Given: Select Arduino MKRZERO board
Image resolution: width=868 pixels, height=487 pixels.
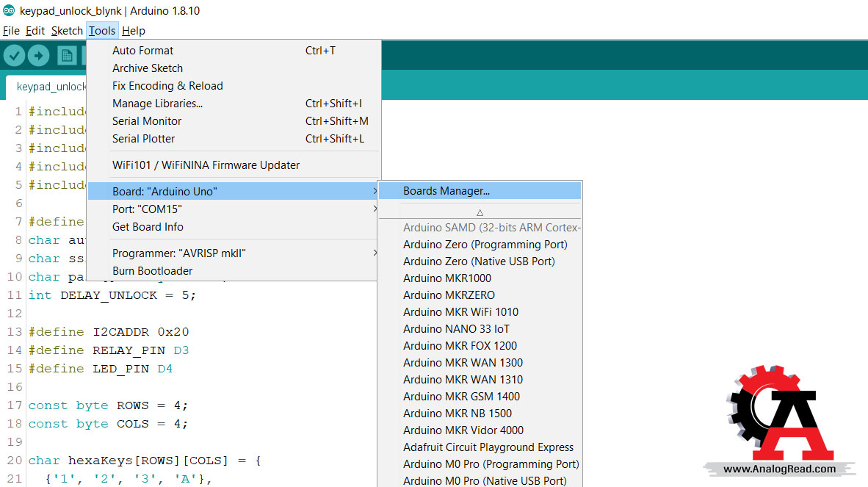Looking at the screenshot, I should pos(480,295).
